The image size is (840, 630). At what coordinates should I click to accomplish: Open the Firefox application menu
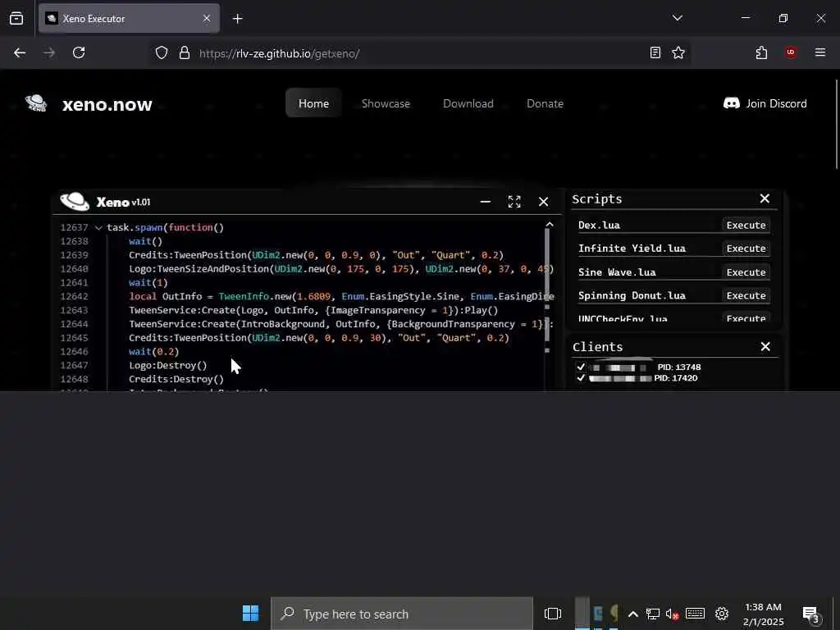(x=819, y=52)
